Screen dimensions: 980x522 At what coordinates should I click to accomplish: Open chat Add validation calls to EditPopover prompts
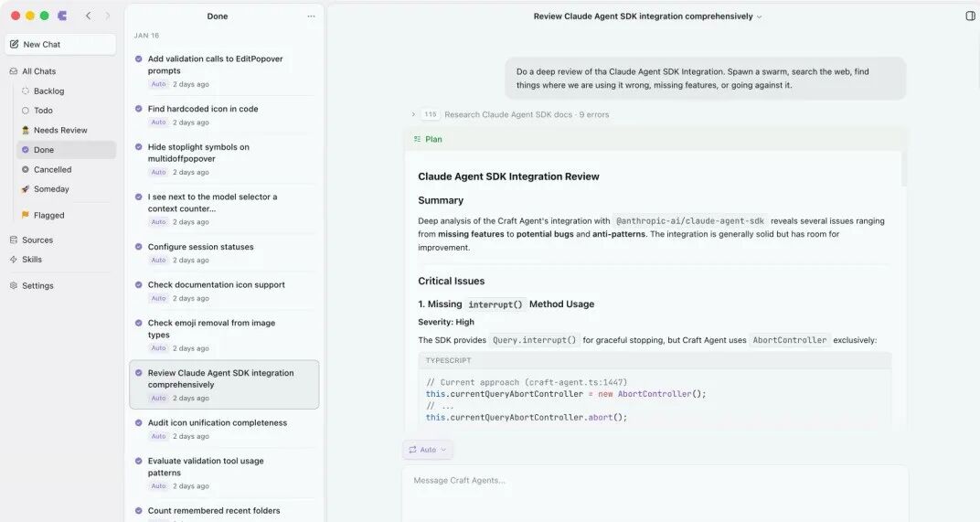click(224, 70)
